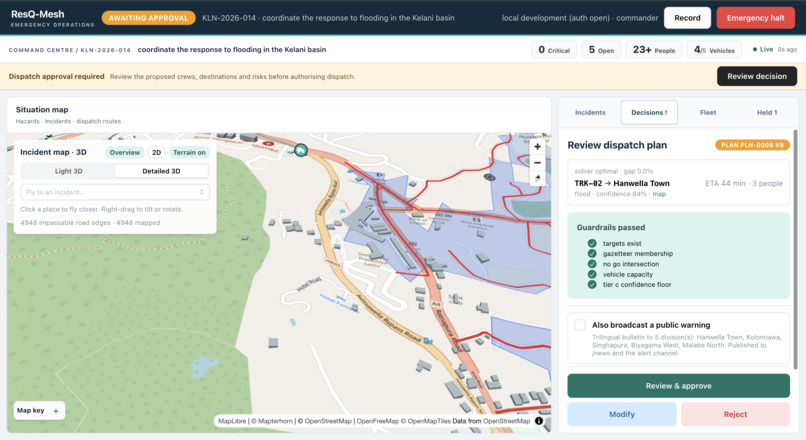Select Light 3D map style
The width and height of the screenshot is (806, 440).
[68, 171]
